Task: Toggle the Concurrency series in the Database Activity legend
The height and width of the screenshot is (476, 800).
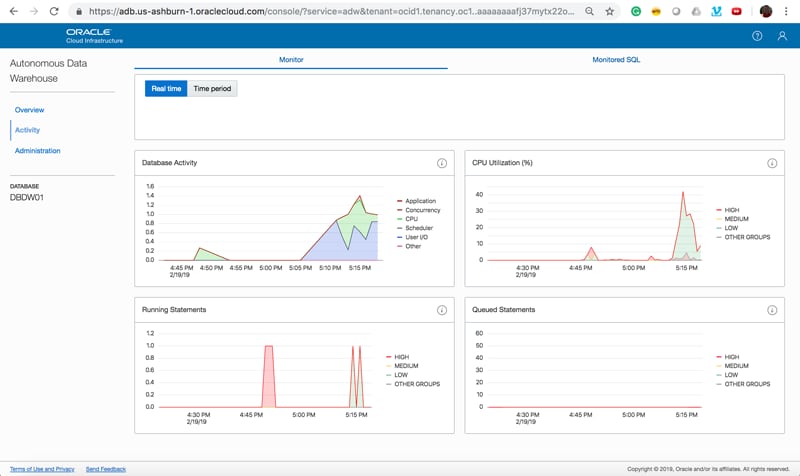Action: coord(418,210)
